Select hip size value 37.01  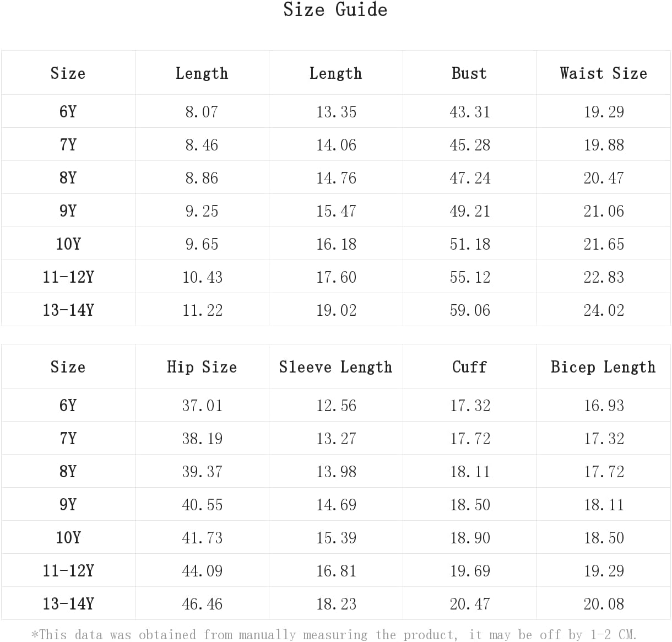point(203,406)
